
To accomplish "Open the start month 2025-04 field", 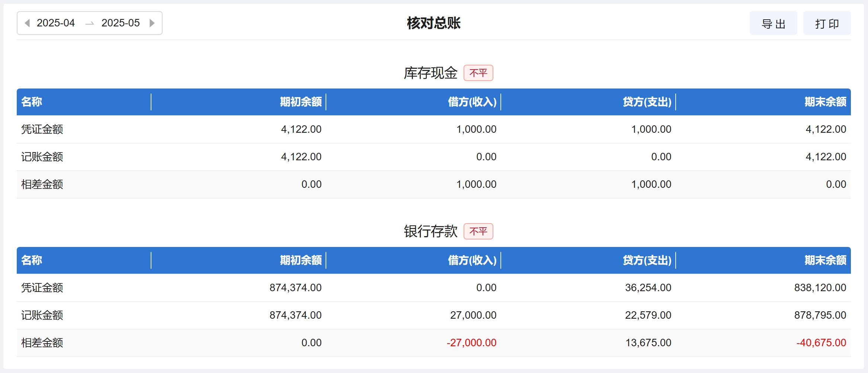I will 56,23.
